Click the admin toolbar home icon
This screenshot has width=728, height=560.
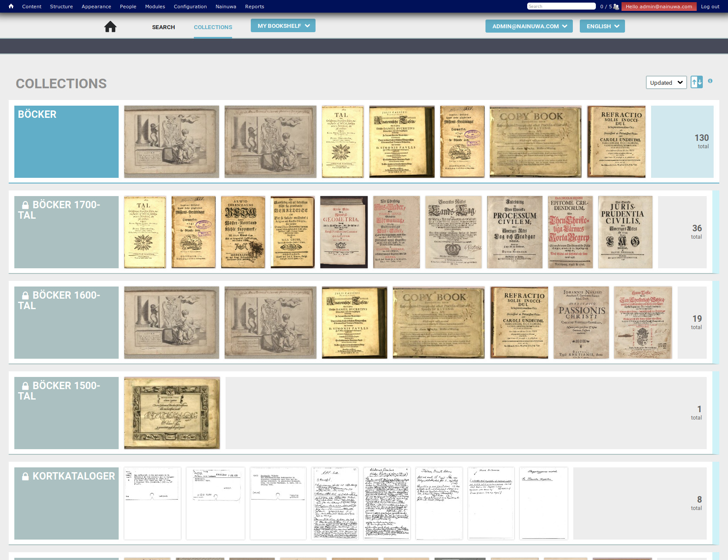pyautogui.click(x=11, y=6)
